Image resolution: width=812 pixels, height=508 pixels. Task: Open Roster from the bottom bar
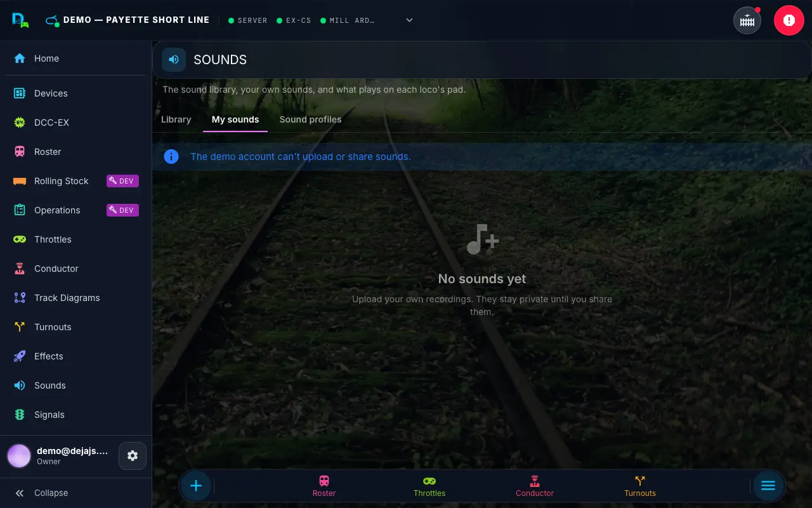(x=324, y=486)
